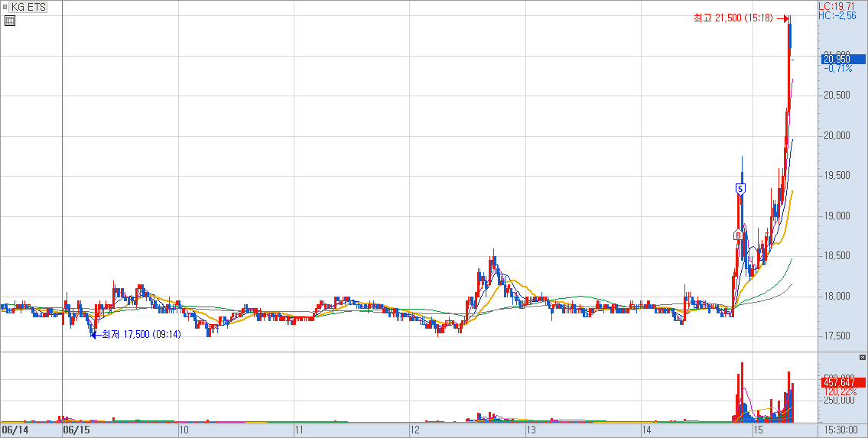Image resolution: width=868 pixels, height=438 pixels.
Task: Click the 17,500 price axis label
Action: 837,336
